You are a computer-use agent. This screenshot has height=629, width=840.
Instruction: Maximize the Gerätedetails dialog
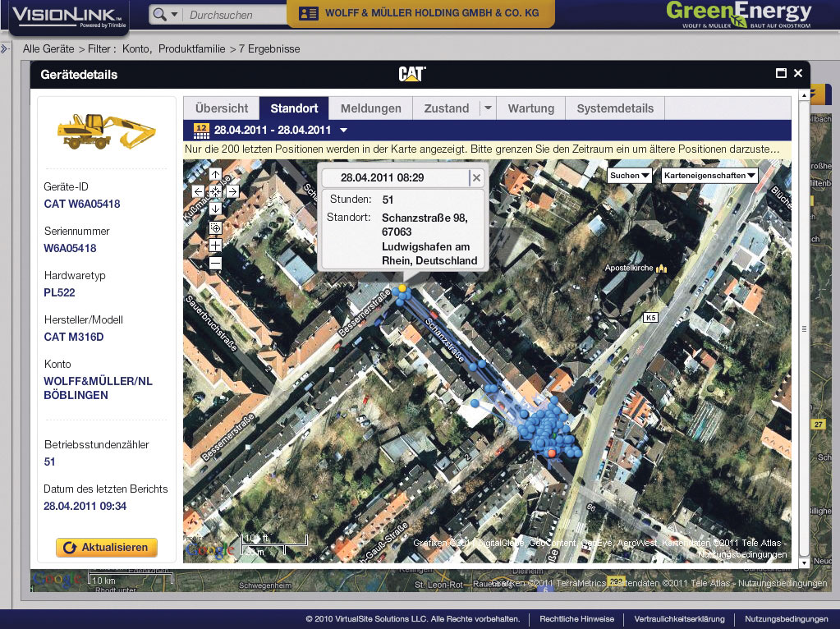point(781,73)
